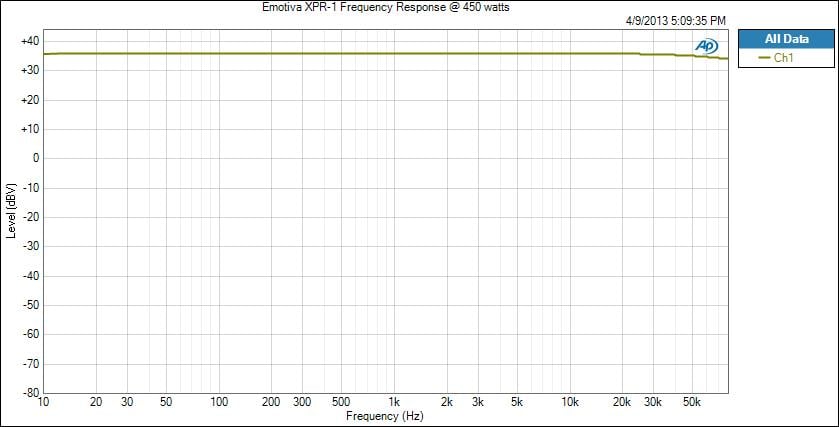
Task: Click the Ch1 olive line color swatch
Action: click(765, 58)
